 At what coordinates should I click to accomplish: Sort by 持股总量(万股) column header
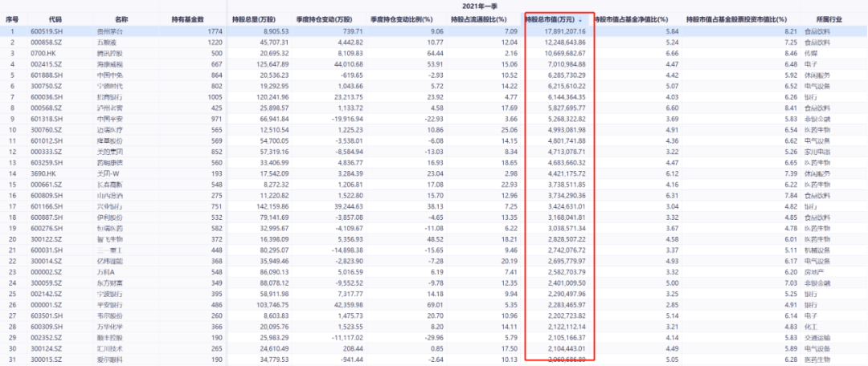[x=253, y=19]
